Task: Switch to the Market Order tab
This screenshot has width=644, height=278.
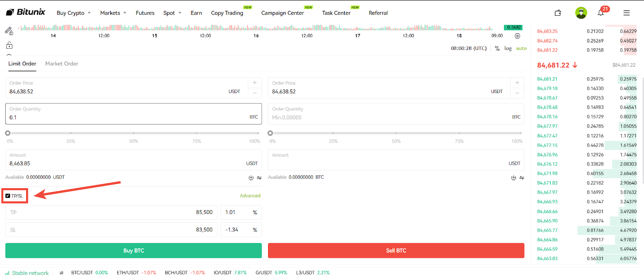Action: (x=62, y=64)
